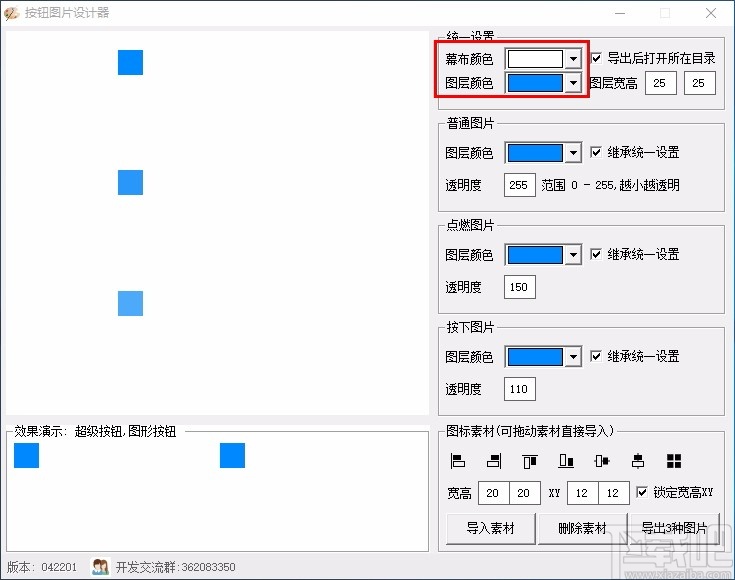Click the 导入素材 button
Image resolution: width=735 pixels, height=580 pixels.
491,528
